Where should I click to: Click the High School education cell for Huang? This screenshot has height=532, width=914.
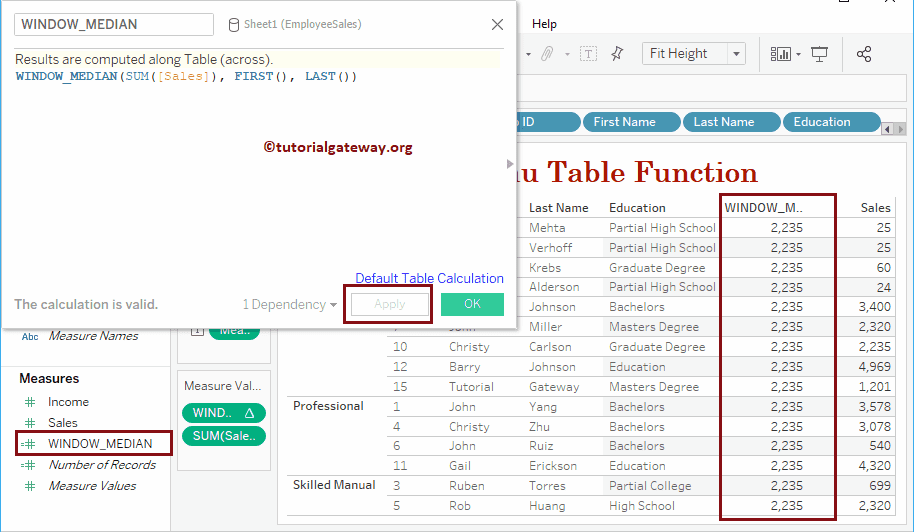point(642,506)
